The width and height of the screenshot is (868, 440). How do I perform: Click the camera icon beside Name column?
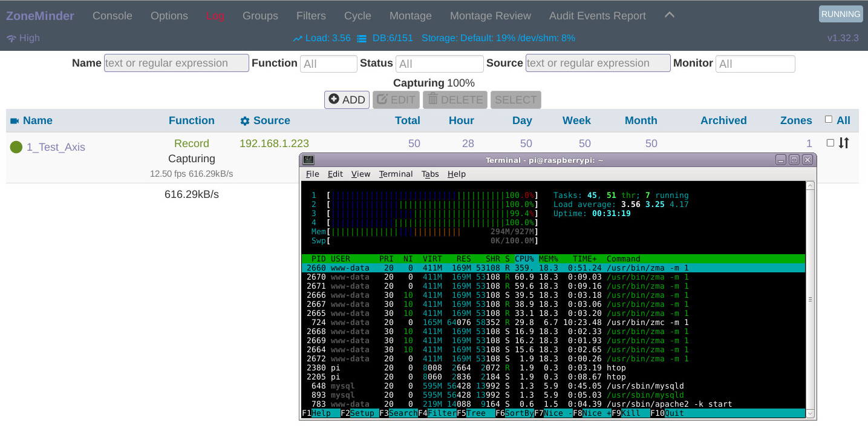coord(15,121)
